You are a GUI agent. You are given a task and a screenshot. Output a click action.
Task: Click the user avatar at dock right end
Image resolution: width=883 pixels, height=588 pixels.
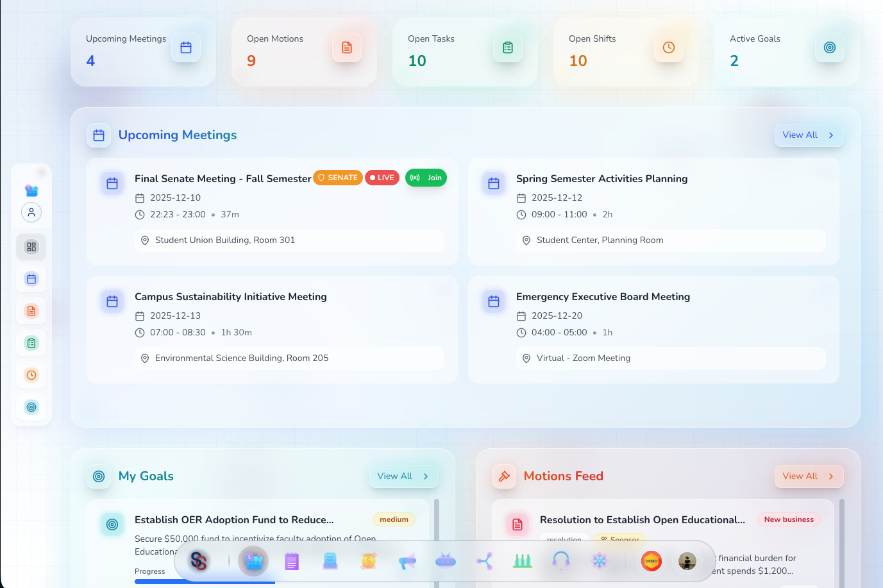coord(687,560)
